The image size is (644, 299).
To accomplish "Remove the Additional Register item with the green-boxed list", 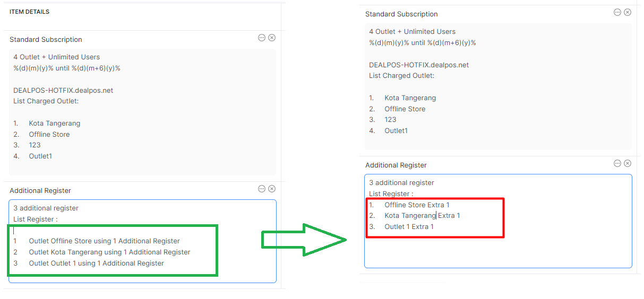I will pos(272,189).
